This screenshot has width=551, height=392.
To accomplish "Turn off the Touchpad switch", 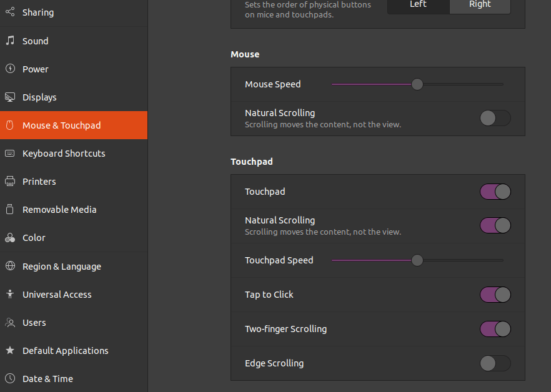I will [x=495, y=192].
